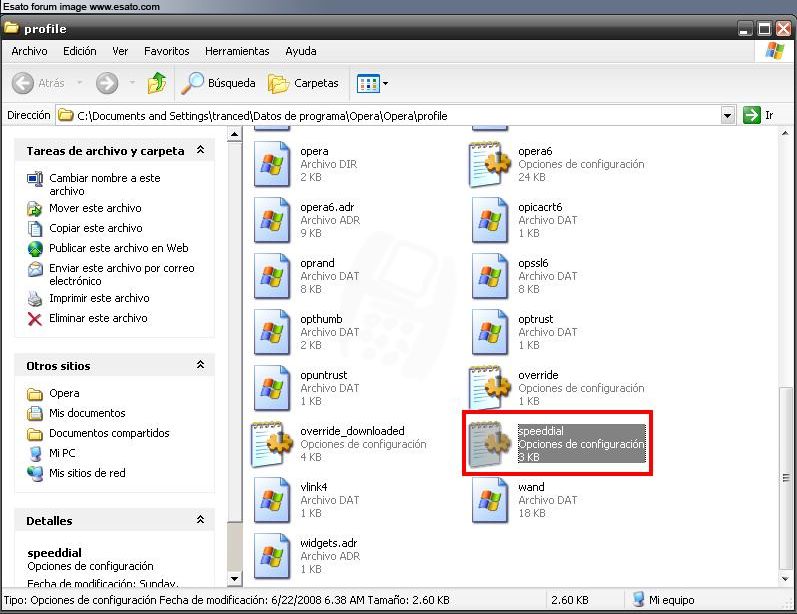797x614 pixels.
Task: Click scroll up arrow of left task pane
Action: (234, 135)
